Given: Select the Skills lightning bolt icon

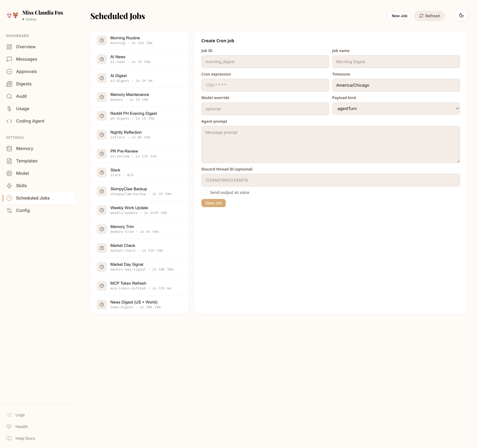Looking at the screenshot, I should [9, 185].
